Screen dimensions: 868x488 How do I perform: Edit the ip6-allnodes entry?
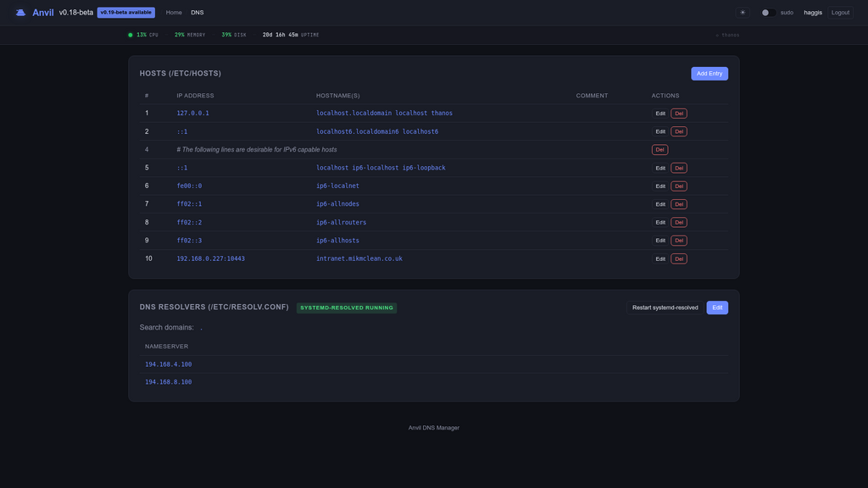(659, 204)
